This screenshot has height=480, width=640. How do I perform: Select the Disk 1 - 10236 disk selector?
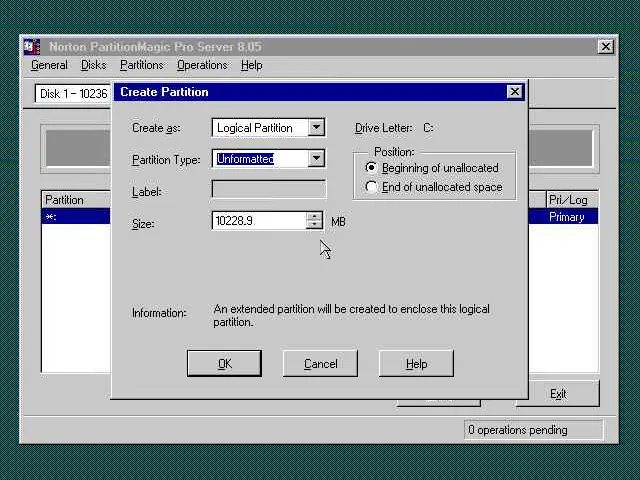coord(73,94)
